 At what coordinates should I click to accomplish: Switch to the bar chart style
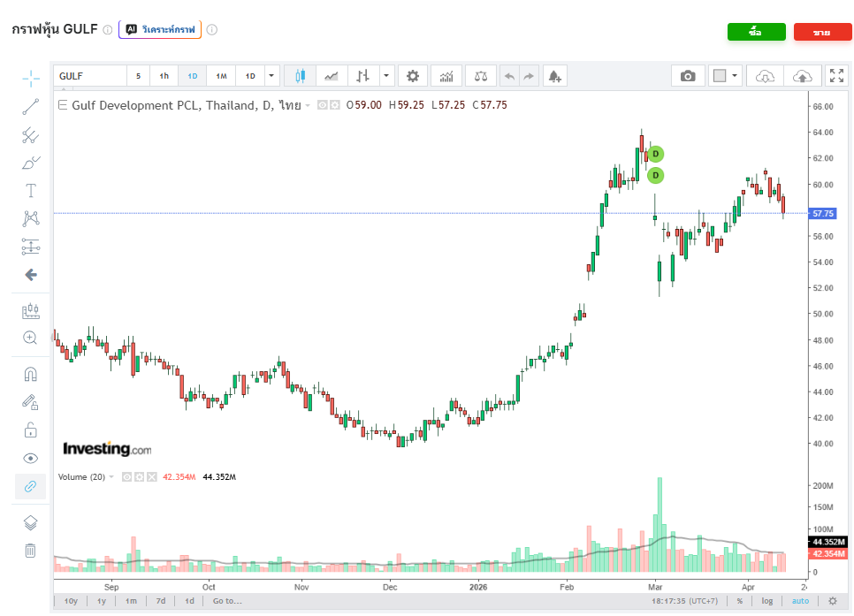tap(362, 76)
